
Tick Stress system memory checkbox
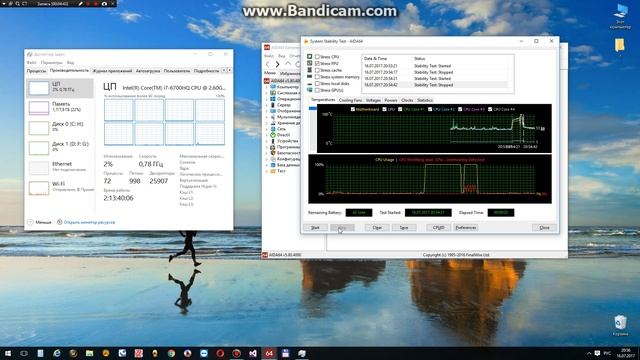point(317,77)
